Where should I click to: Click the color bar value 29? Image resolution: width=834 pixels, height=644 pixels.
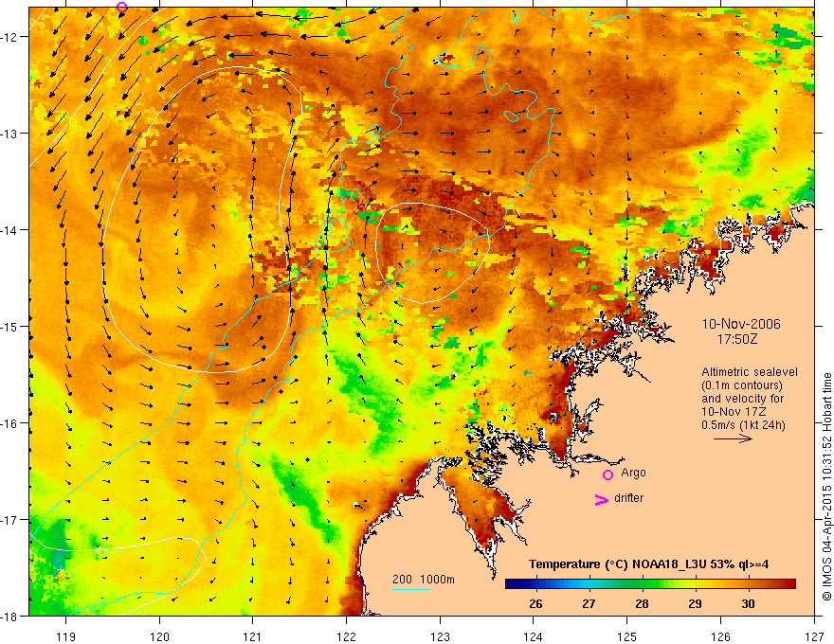pyautogui.click(x=695, y=604)
